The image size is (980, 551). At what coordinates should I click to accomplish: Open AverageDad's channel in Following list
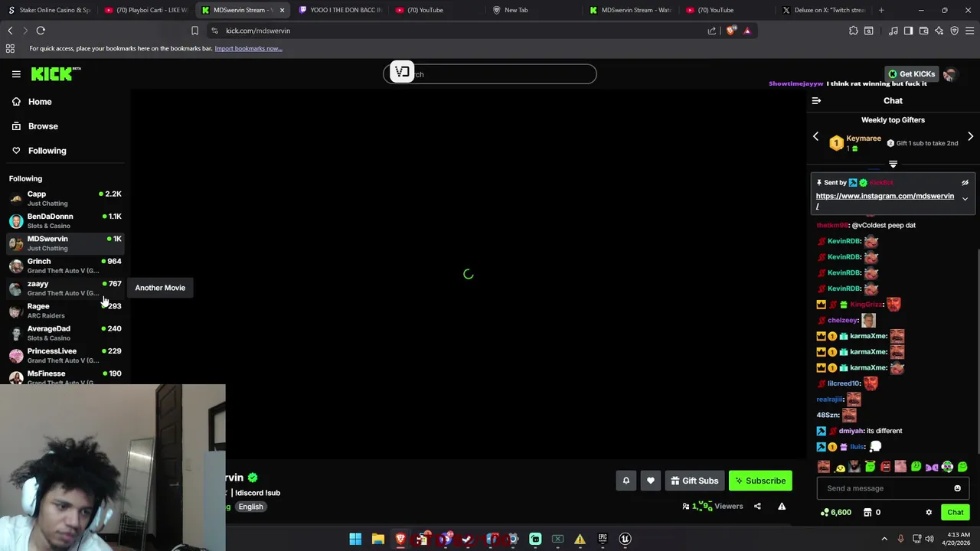click(x=65, y=333)
